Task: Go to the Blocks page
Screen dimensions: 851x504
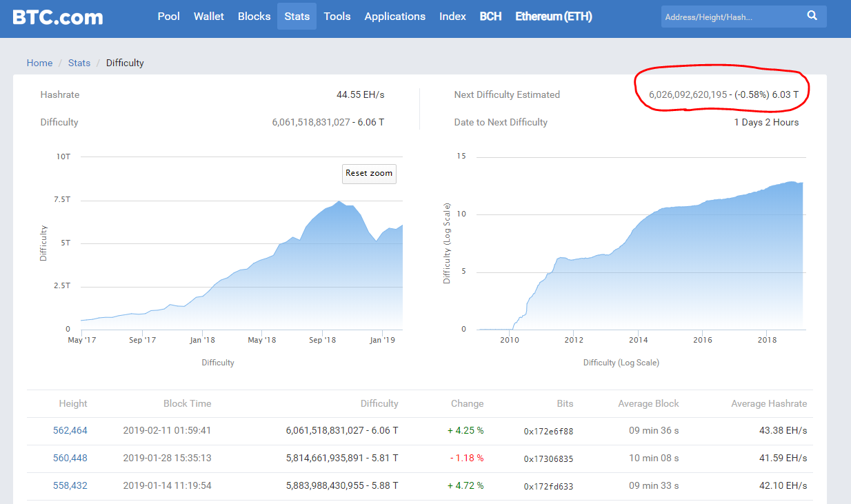Action: pyautogui.click(x=254, y=17)
